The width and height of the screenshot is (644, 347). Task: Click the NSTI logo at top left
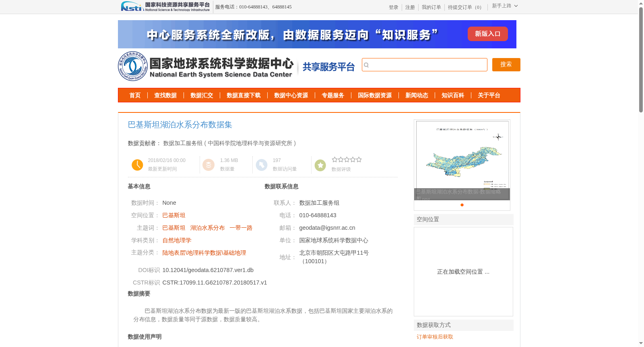click(x=165, y=6)
